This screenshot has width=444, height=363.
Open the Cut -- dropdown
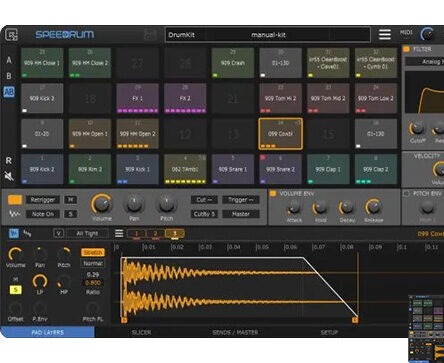click(x=204, y=200)
